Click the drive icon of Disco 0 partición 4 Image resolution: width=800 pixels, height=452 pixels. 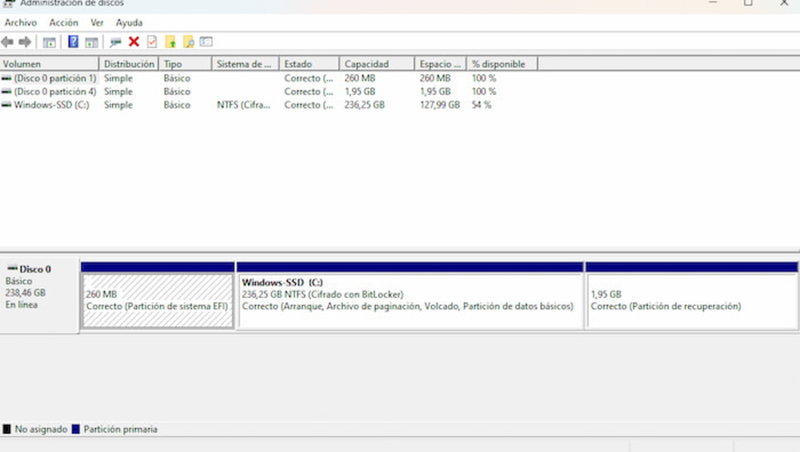point(6,91)
